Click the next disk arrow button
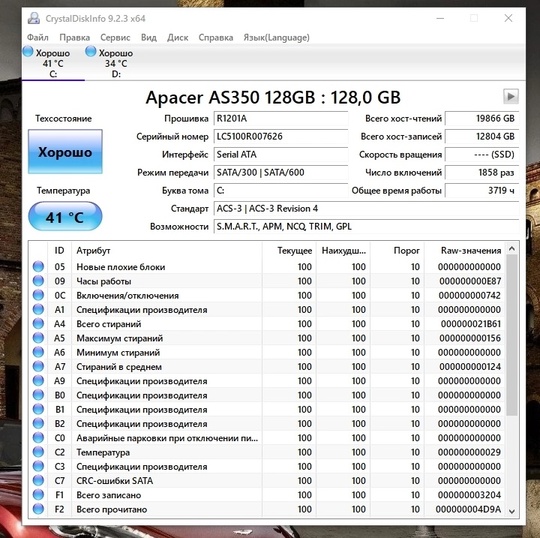Viewport: 540px width, 538px height. (x=511, y=96)
